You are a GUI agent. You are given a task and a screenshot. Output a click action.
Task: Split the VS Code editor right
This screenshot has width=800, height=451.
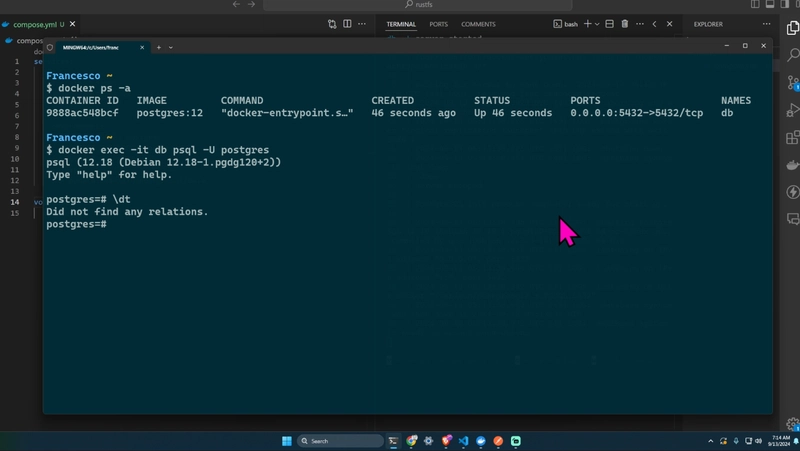347,23
